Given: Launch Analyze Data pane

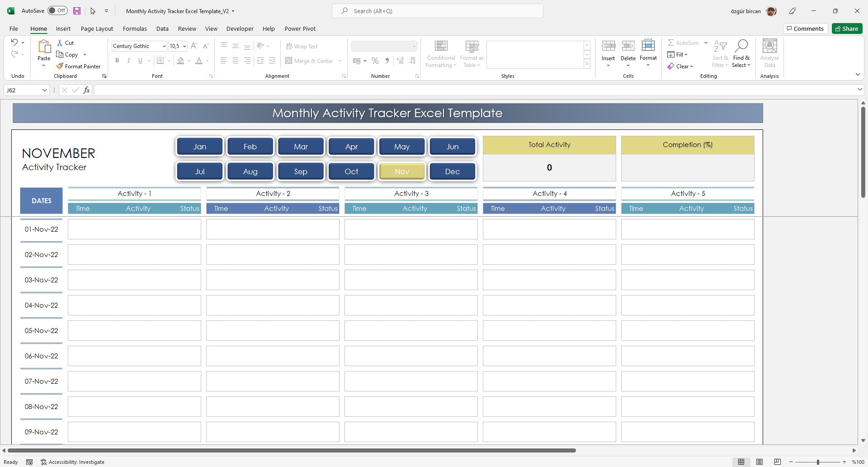Looking at the screenshot, I should pyautogui.click(x=769, y=53).
